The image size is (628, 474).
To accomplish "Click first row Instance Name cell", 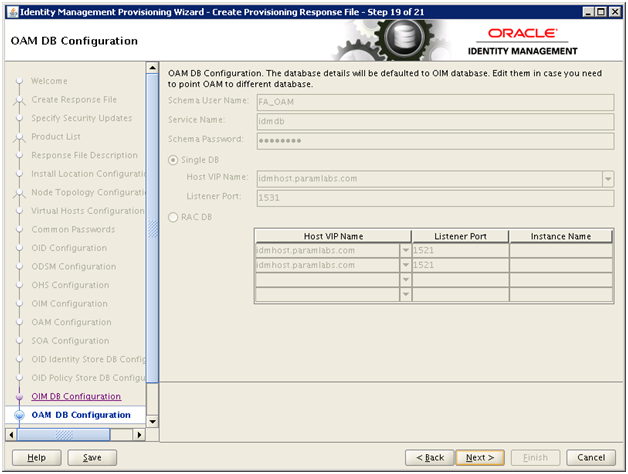I will point(561,250).
